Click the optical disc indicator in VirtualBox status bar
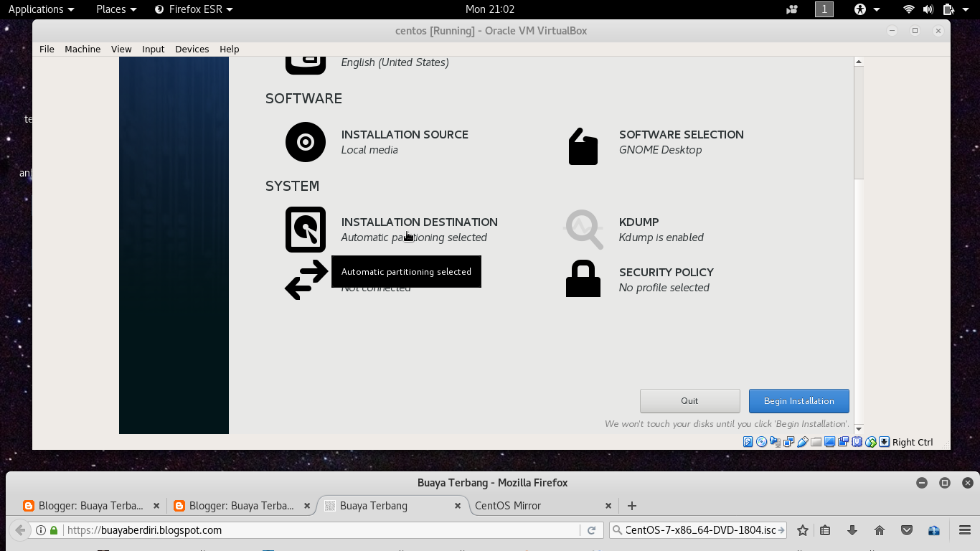 click(762, 442)
